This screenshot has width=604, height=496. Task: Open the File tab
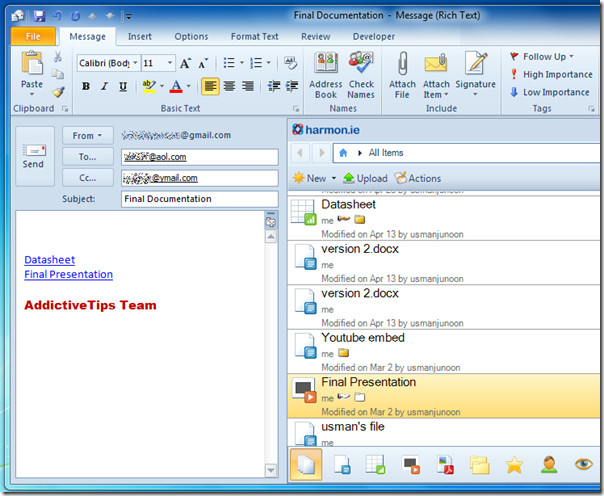[x=33, y=37]
